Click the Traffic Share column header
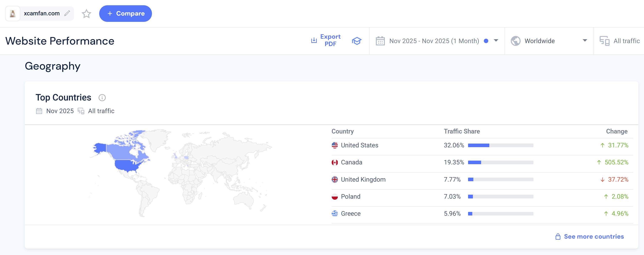The height and width of the screenshot is (255, 644). (462, 131)
